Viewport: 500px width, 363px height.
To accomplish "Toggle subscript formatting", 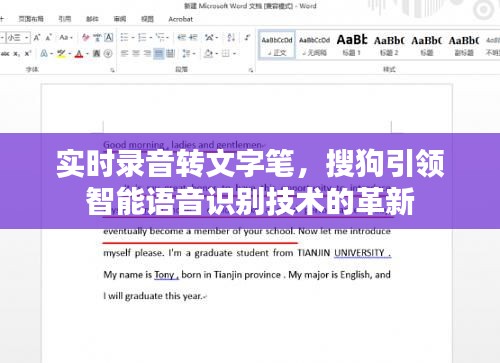I will click(x=16, y=53).
